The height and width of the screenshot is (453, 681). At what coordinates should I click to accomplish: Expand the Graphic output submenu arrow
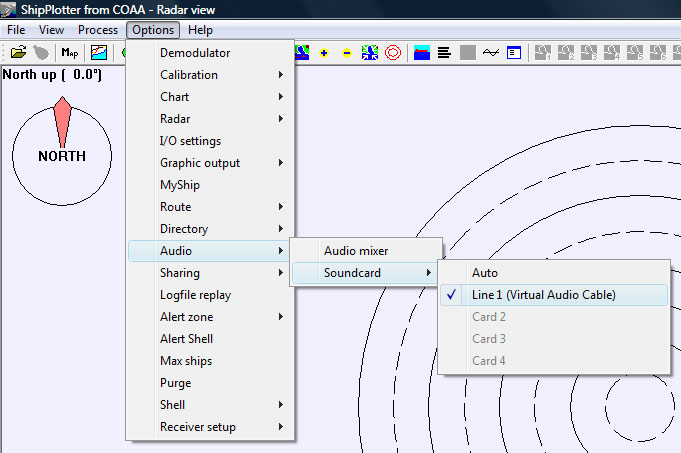[281, 163]
